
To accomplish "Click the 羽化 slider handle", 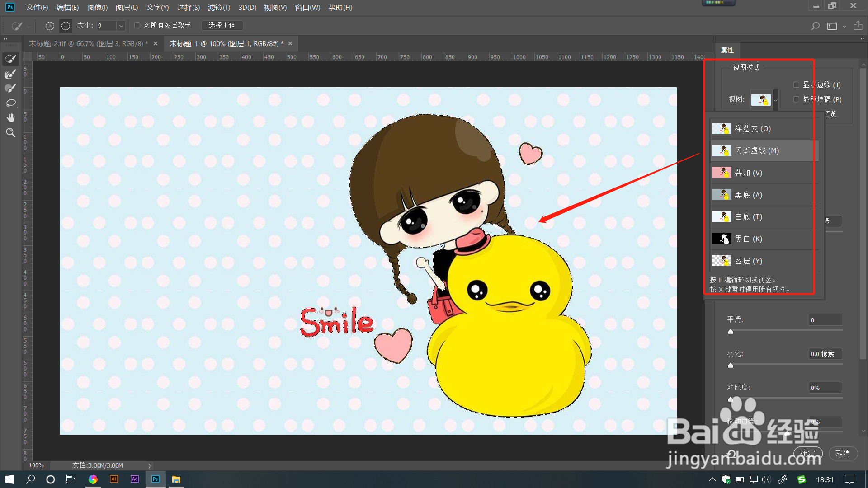I will 731,365.
